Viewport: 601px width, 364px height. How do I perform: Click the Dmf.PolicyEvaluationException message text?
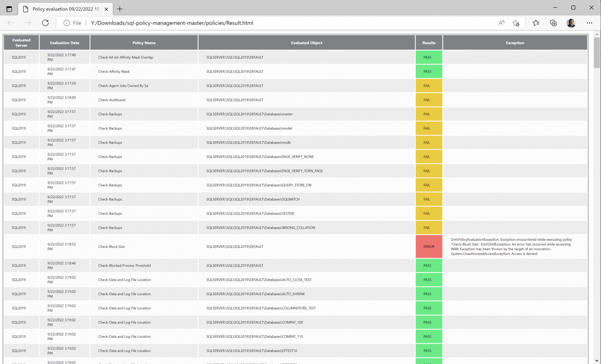coord(511,247)
